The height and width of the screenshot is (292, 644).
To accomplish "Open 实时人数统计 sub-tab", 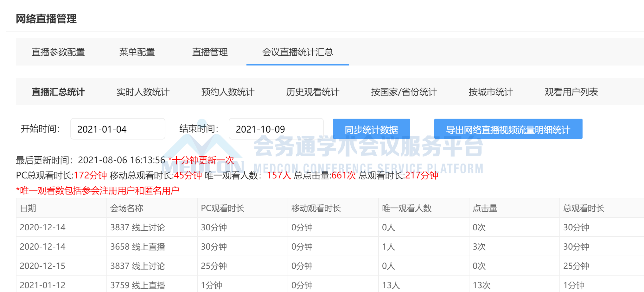I will [143, 92].
